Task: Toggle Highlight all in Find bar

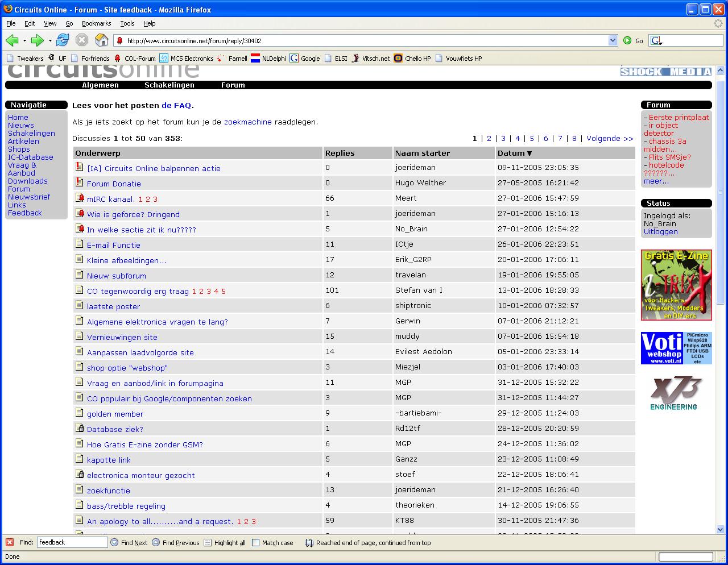Action: point(208,543)
